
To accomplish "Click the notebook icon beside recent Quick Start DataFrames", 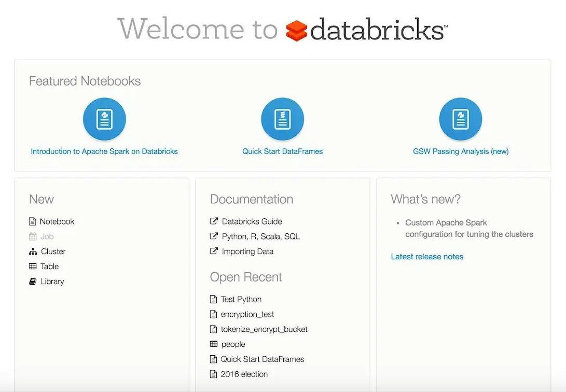I will point(213,359).
